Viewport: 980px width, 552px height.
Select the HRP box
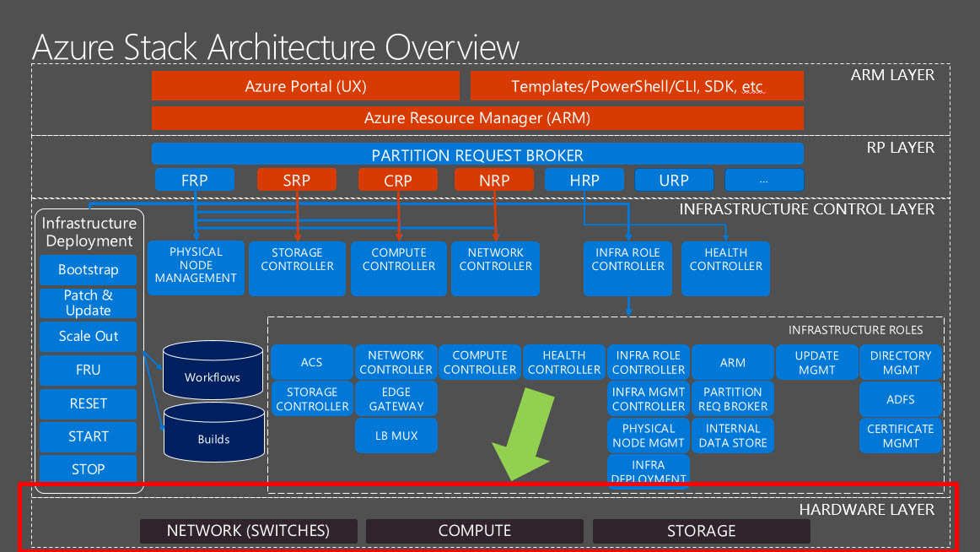tap(584, 180)
